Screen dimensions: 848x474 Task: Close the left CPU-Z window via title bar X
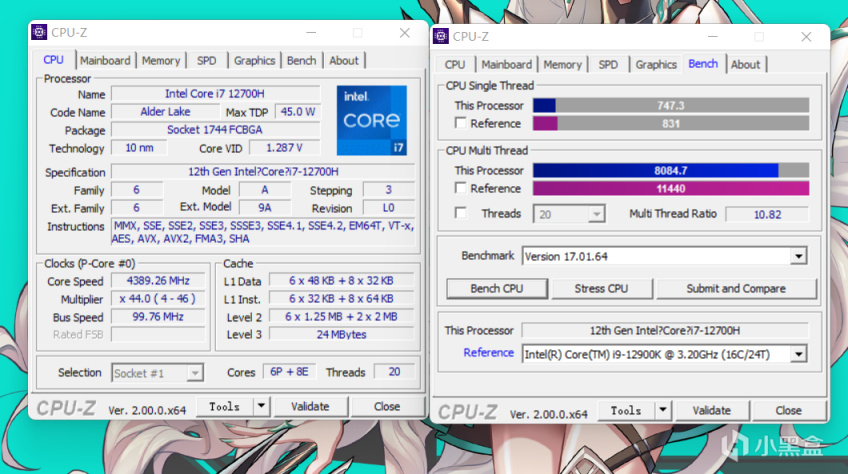click(x=405, y=33)
